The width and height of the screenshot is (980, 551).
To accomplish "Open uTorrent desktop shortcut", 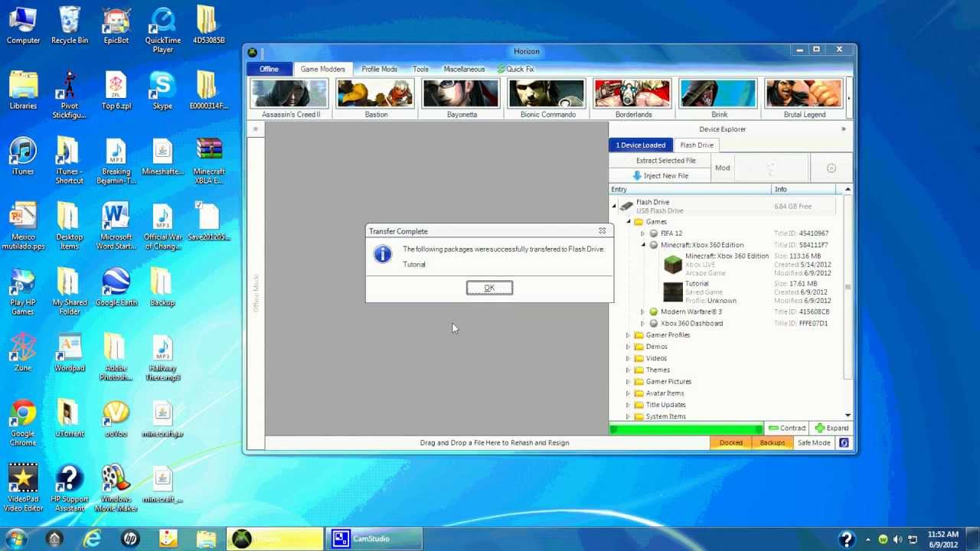I will pyautogui.click(x=69, y=419).
